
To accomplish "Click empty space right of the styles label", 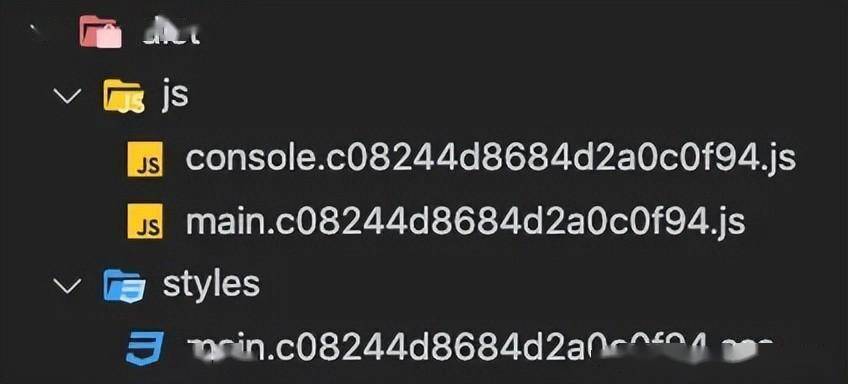I will coord(541,285).
